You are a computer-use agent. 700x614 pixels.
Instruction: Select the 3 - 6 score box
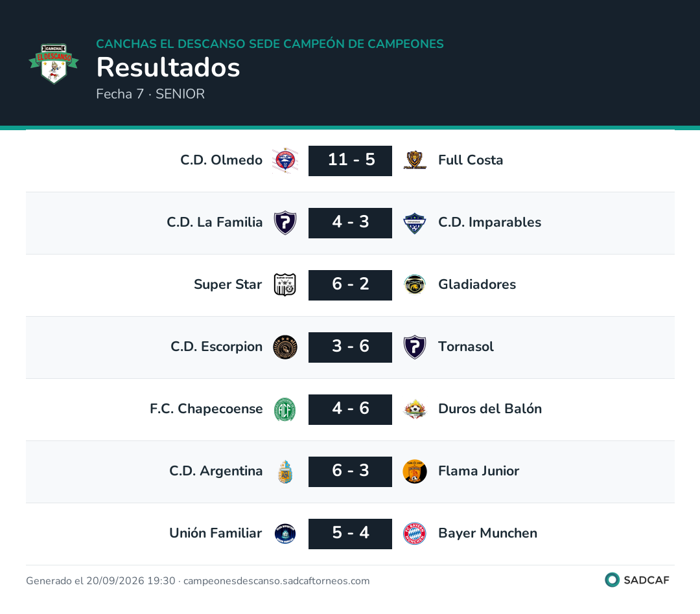(350, 347)
